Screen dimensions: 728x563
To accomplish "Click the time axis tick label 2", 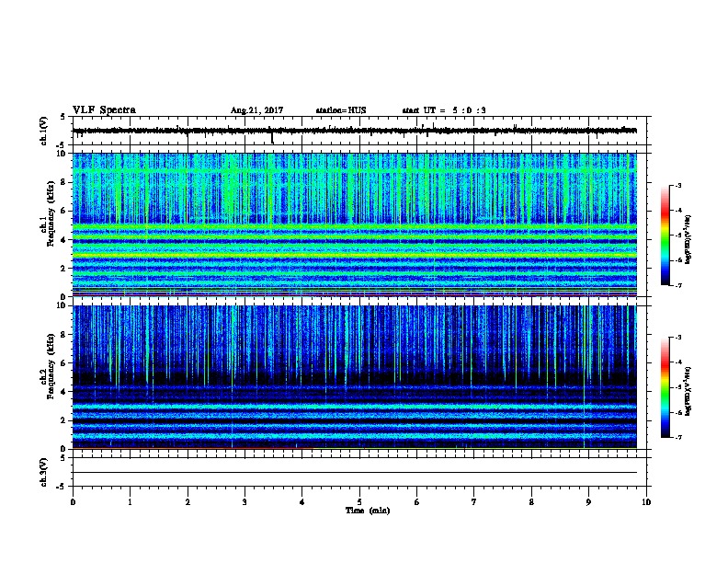I will point(188,502).
